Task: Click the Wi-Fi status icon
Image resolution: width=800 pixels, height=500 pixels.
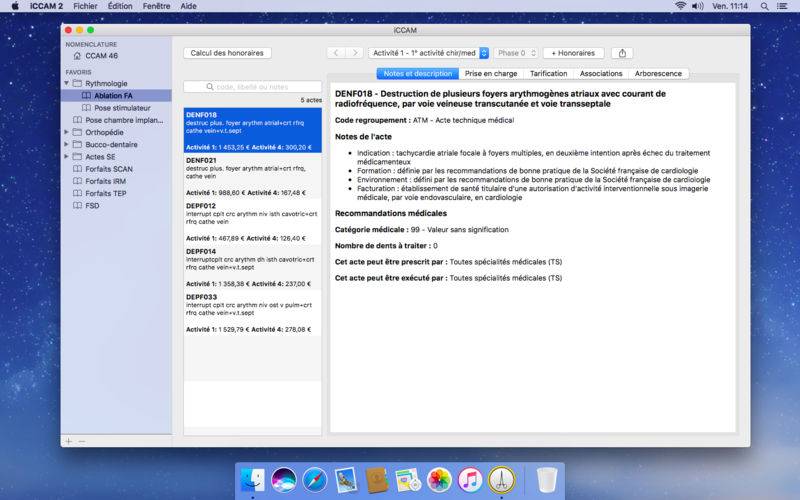Action: click(680, 6)
